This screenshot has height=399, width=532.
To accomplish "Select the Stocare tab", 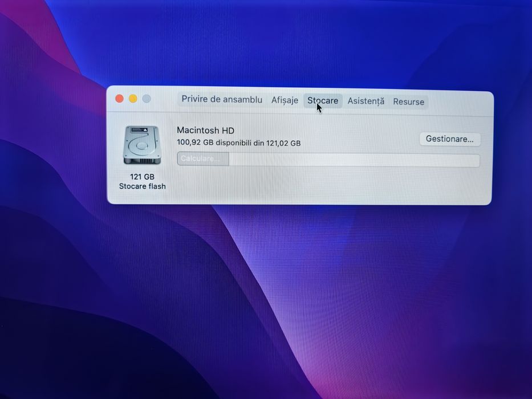I will [x=323, y=101].
